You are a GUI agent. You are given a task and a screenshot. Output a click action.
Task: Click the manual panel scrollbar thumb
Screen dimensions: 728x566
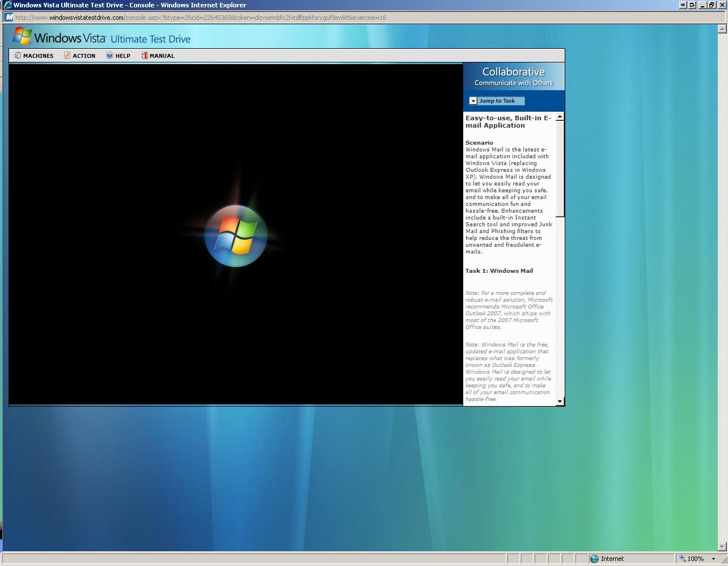pos(560,168)
